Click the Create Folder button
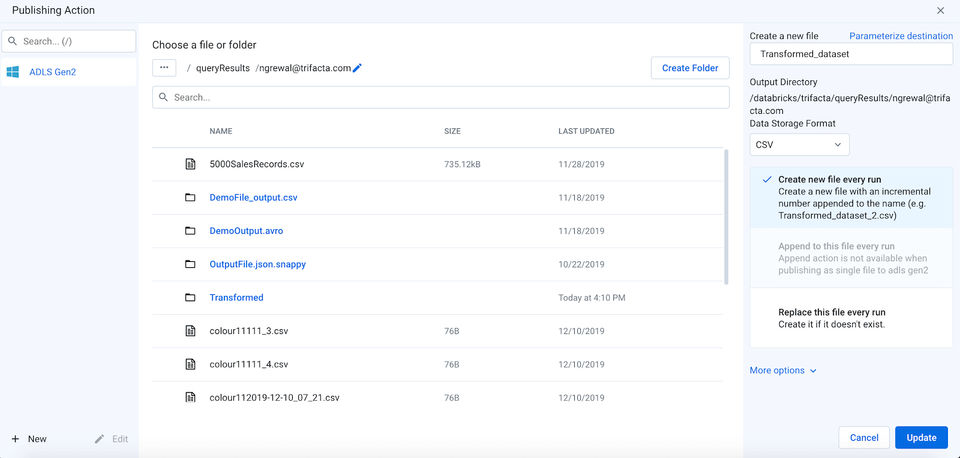The image size is (960, 458). (690, 68)
